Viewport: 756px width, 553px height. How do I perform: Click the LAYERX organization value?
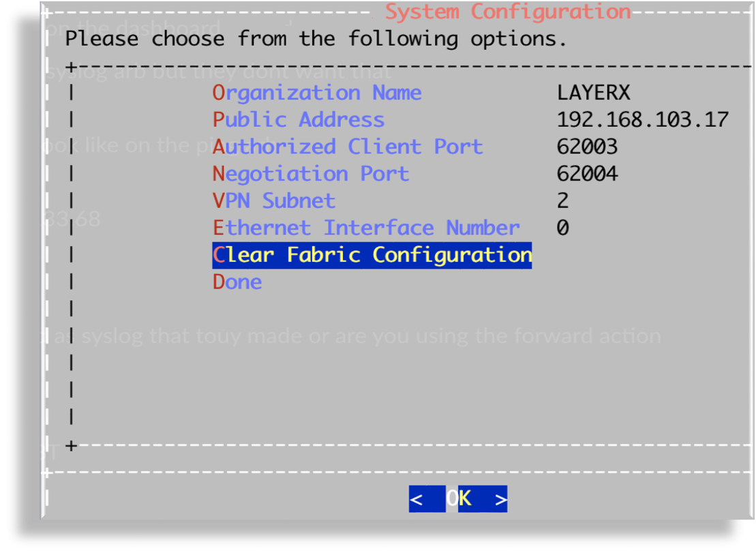[x=593, y=93]
